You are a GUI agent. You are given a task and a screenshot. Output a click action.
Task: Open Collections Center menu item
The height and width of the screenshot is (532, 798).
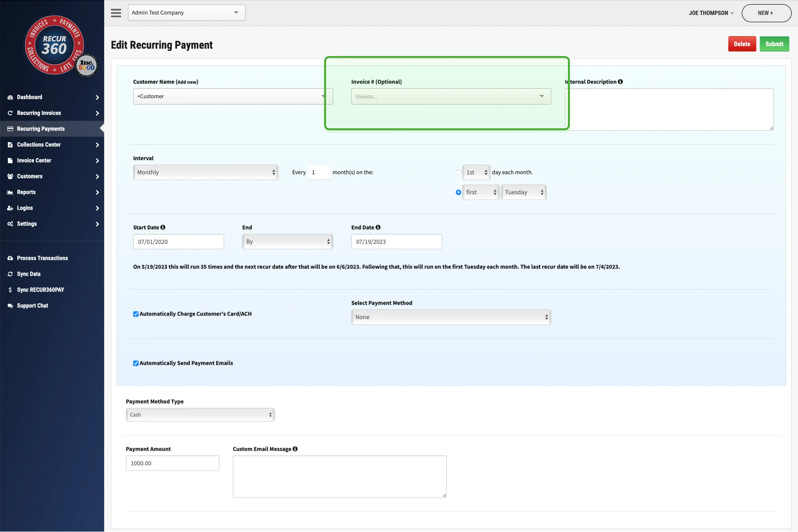coord(52,145)
